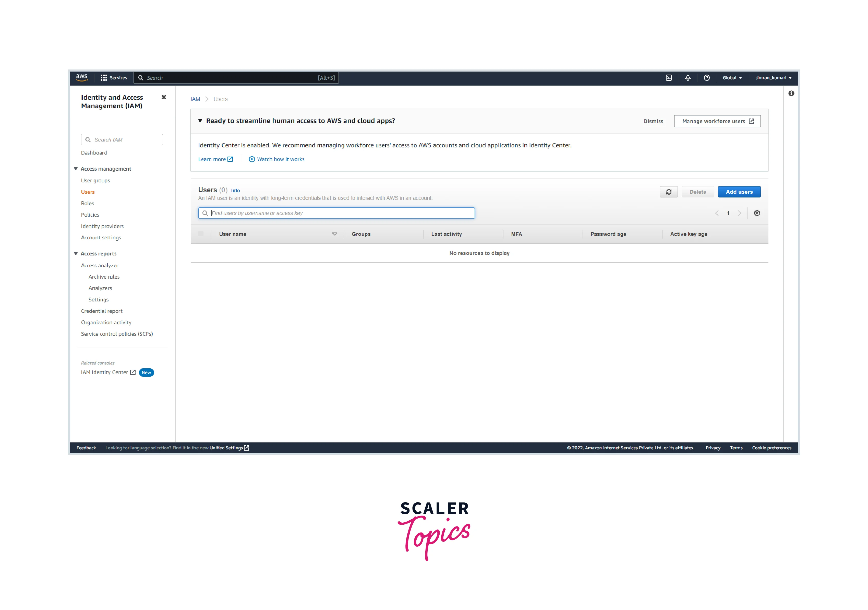This screenshot has height=610, width=868.
Task: Select Users from left navigation menu
Action: pos(88,191)
